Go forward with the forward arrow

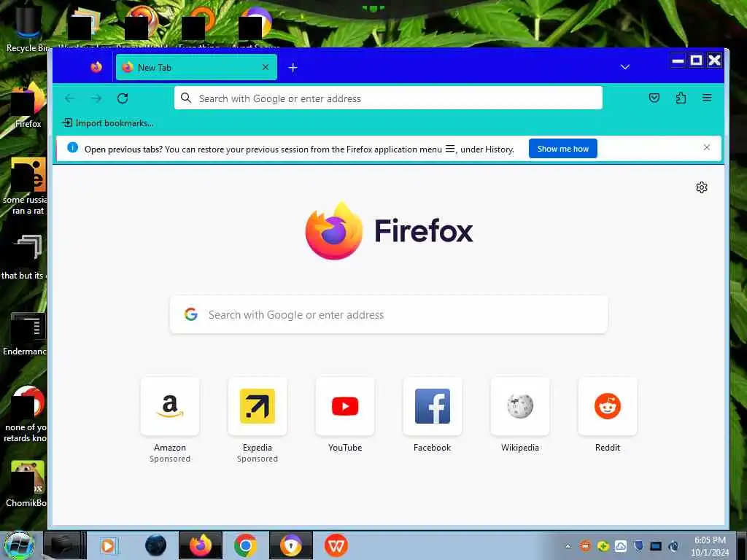point(96,98)
